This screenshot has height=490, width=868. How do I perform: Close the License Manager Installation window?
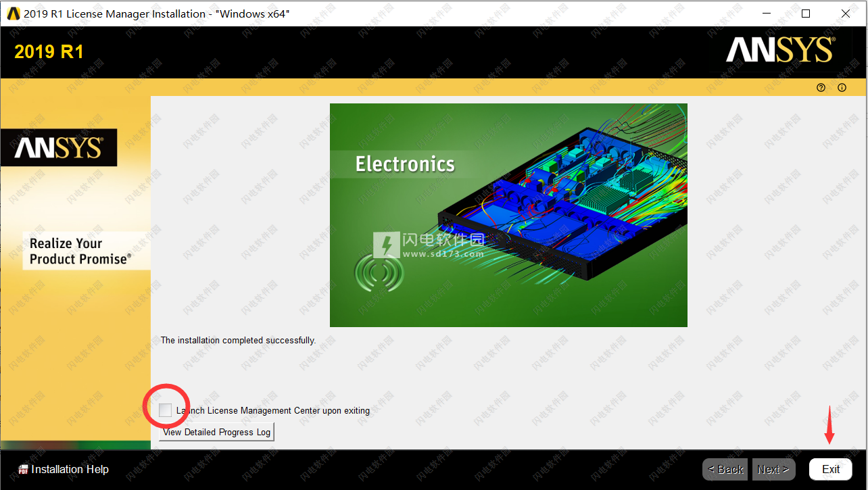point(846,14)
